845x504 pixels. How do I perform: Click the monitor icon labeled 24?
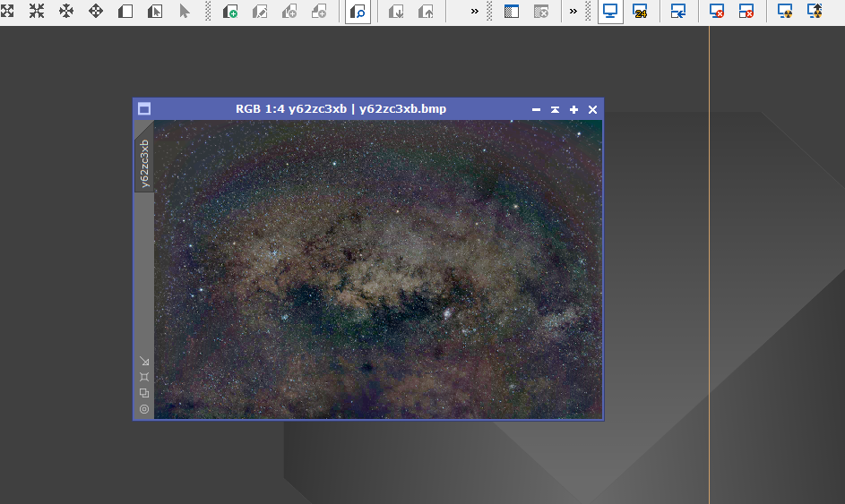pos(640,11)
